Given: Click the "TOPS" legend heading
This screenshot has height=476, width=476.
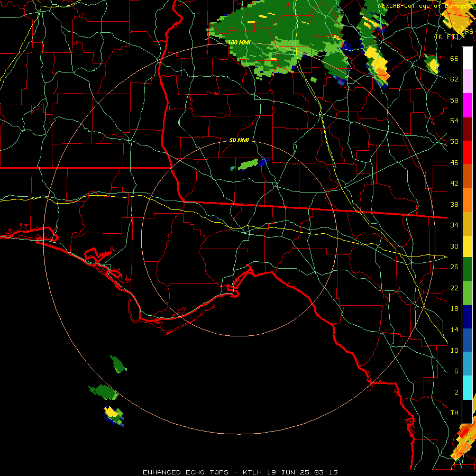Looking at the screenshot, I should tap(465, 32).
